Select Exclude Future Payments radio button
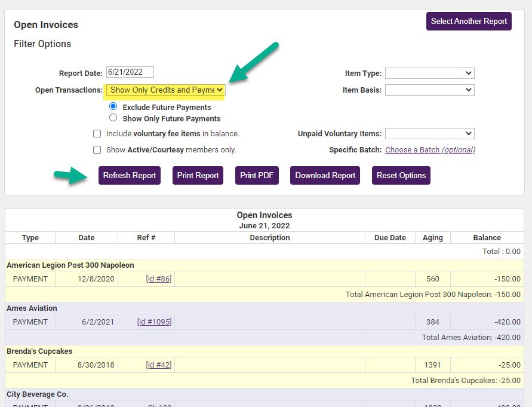The image size is (532, 407). coord(113,106)
